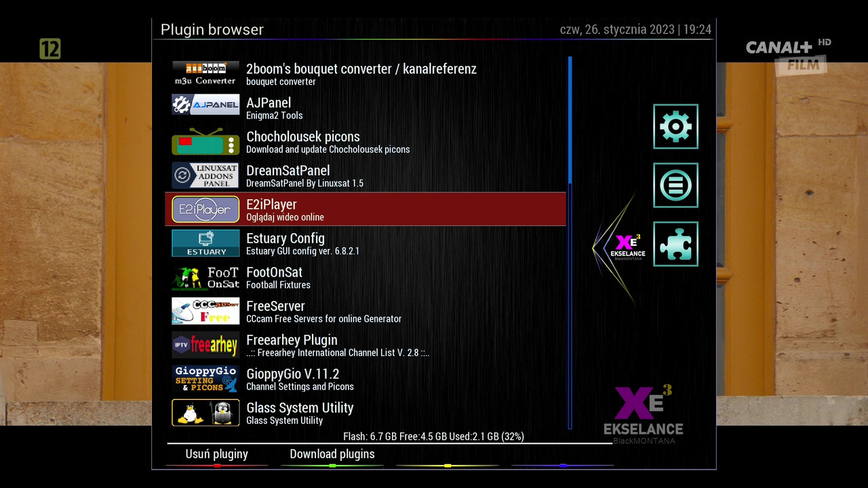
Task: Select the DreamSatPanel entry title
Action: coord(288,170)
